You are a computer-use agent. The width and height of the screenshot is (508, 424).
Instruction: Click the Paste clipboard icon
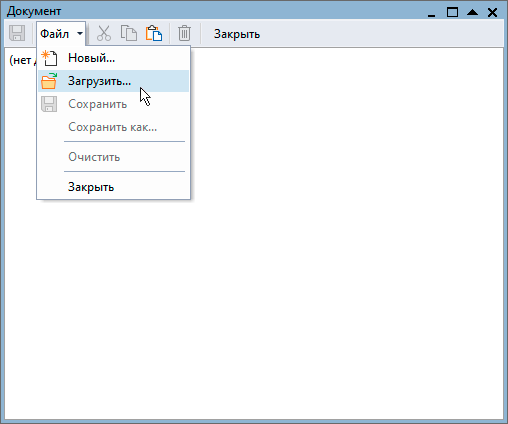[x=154, y=33]
